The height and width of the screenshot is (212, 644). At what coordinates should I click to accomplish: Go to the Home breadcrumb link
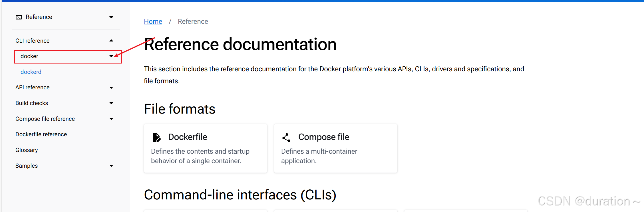(153, 21)
